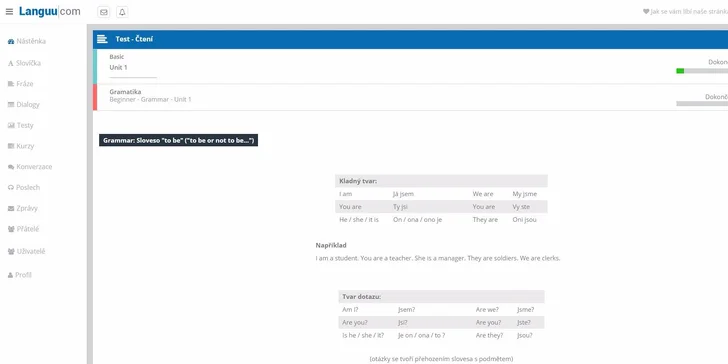Go to Dialogy section
This screenshot has height=364, width=728.
point(24,104)
